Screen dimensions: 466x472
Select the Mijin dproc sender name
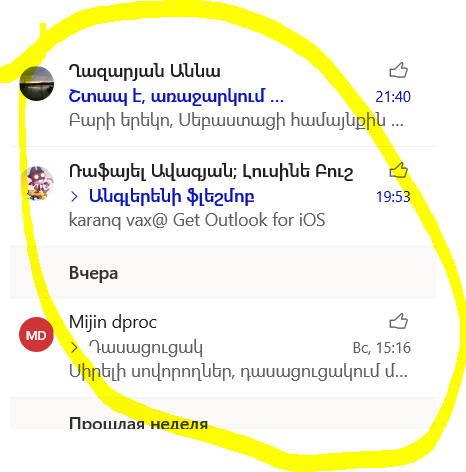click(113, 322)
